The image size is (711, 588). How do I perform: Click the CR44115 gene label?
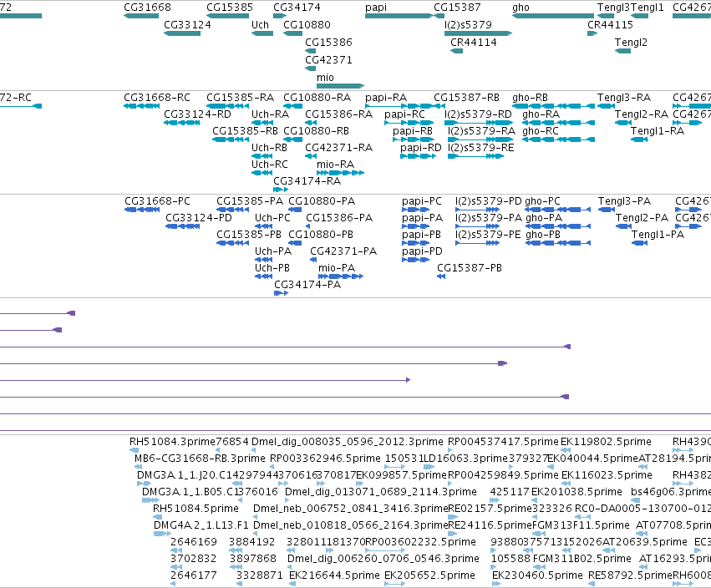611,25
